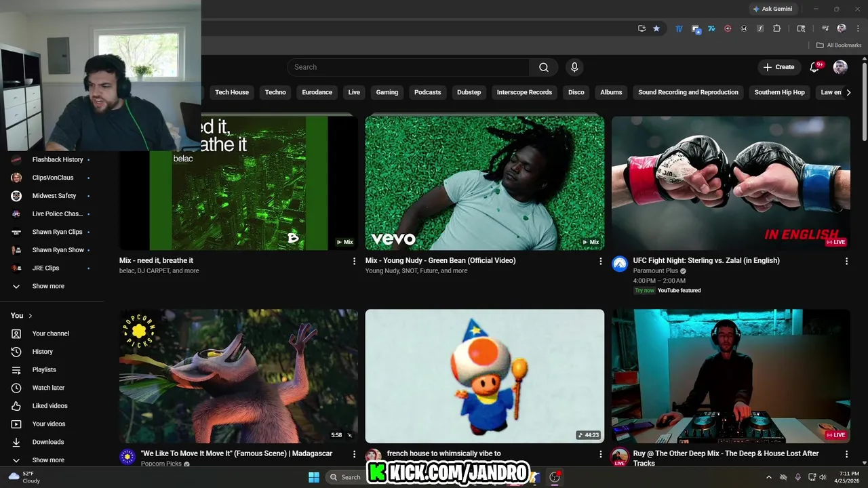Screen dimensions: 868x488
Task: Open Downloads in the sidebar
Action: coord(48,442)
